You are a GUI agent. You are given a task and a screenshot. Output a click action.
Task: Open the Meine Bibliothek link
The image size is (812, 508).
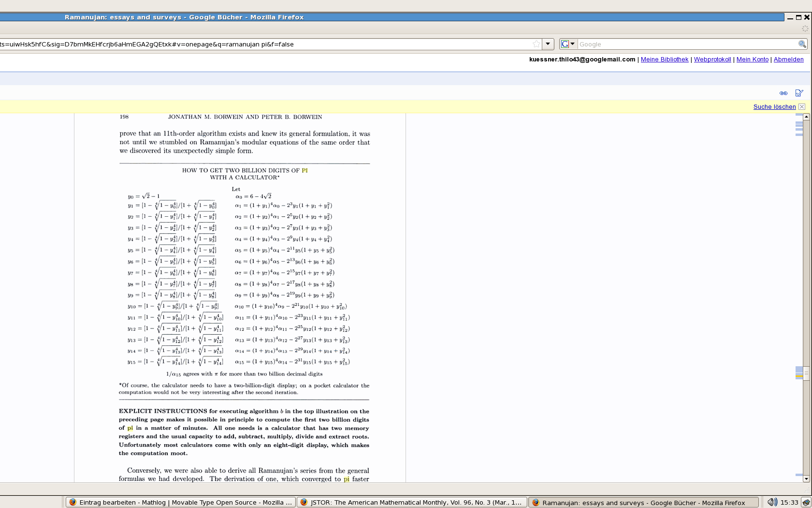click(x=664, y=60)
